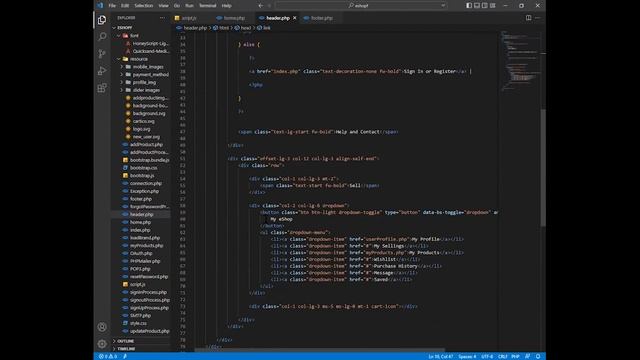Select header.php in explorer tree
Screen dimensions: 640x360
coord(141,214)
